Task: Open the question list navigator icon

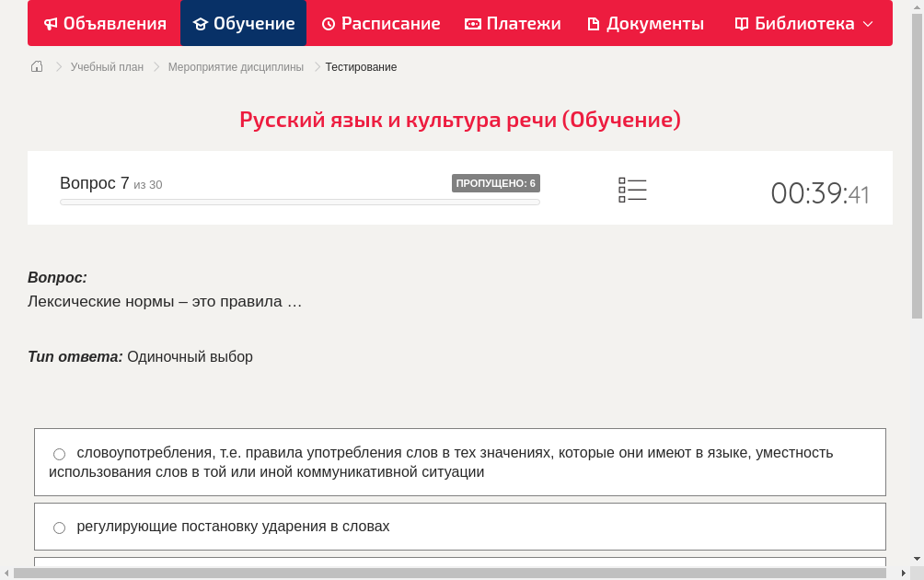Action: coord(632,190)
